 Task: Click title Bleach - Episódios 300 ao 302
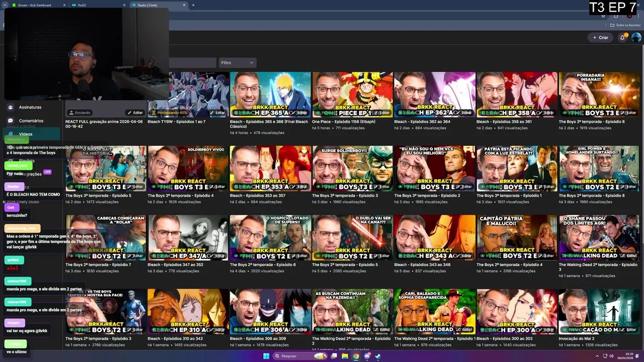pos(505,339)
